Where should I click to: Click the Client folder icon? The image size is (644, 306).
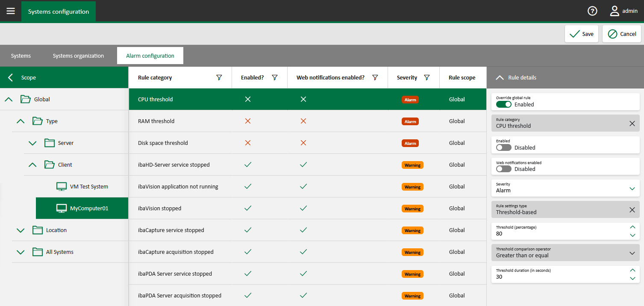coord(50,165)
